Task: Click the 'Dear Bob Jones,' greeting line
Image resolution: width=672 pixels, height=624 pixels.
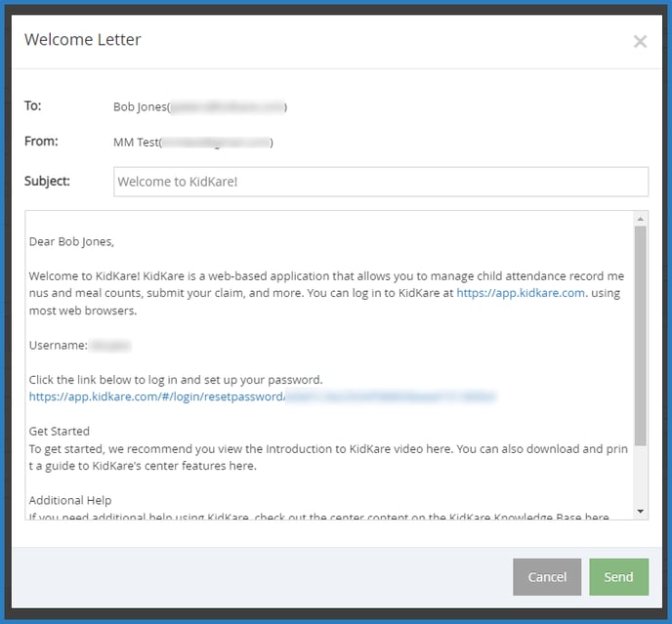Action: click(71, 242)
